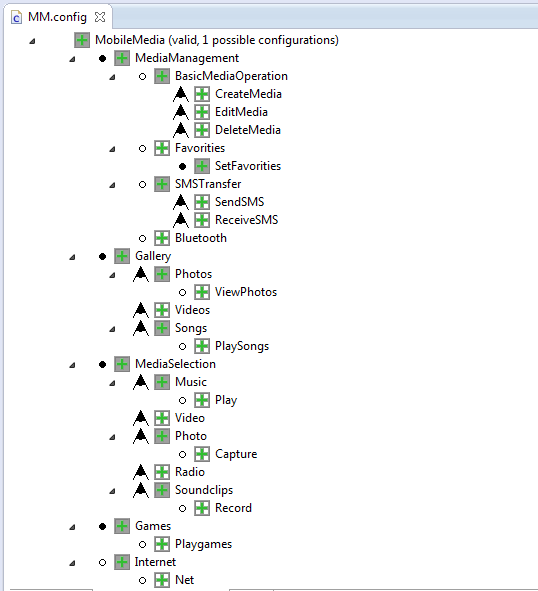
Task: Click the Radio feature plus icon
Action: click(162, 472)
